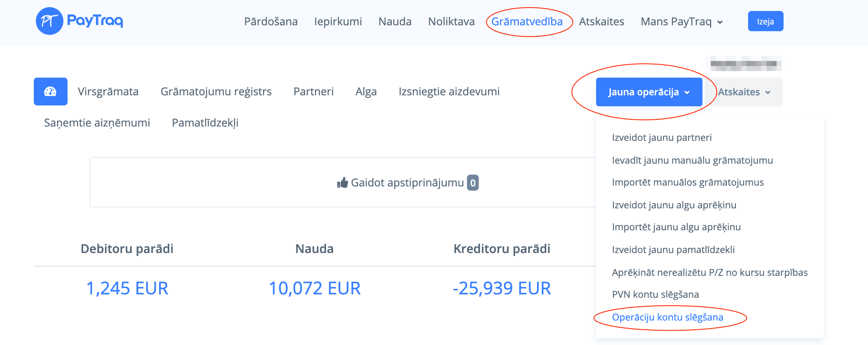Open the Pārdošana menu
868x345 pixels.
271,22
